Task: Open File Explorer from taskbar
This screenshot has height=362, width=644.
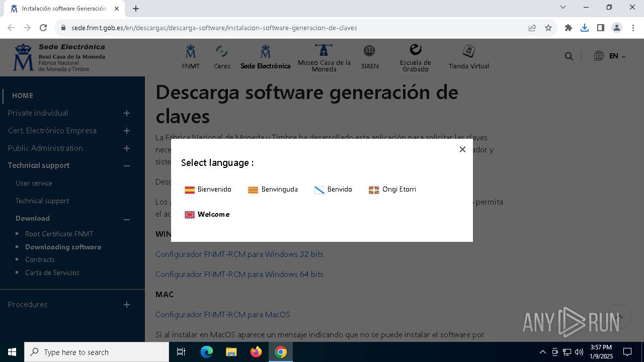Action: click(x=231, y=352)
